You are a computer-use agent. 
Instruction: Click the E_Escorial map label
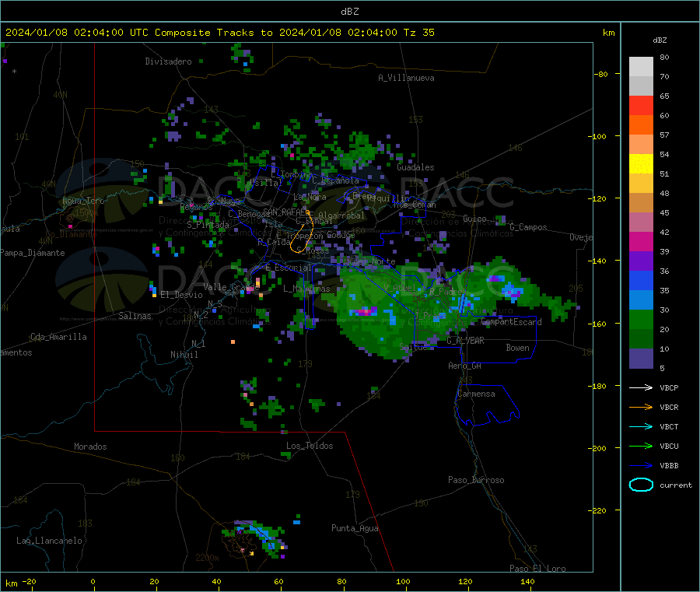pyautogui.click(x=289, y=268)
